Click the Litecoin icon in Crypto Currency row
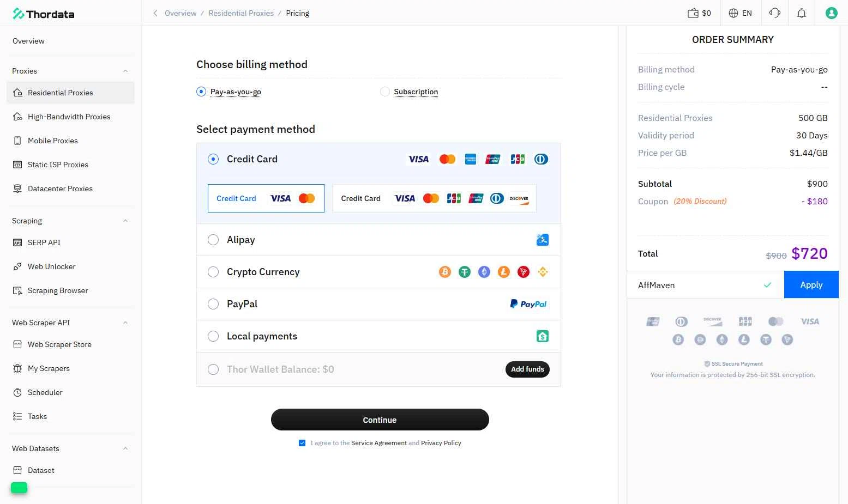The height and width of the screenshot is (504, 848). pyautogui.click(x=504, y=272)
